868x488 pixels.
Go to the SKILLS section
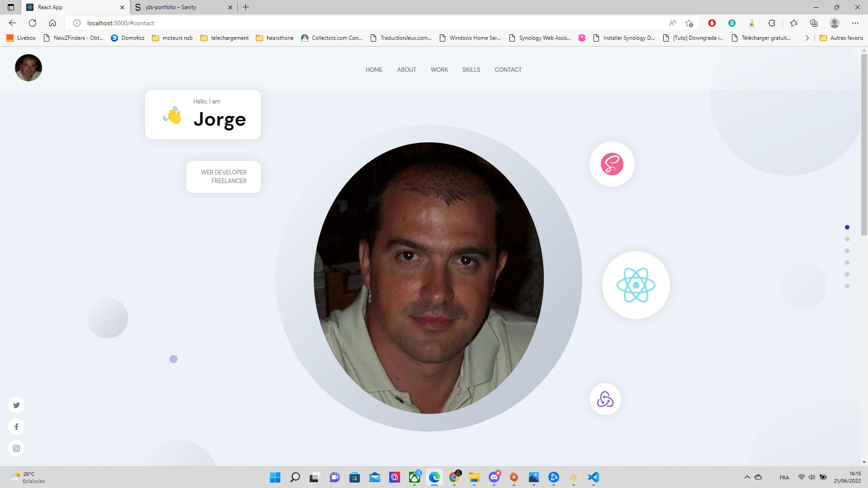pos(471,70)
